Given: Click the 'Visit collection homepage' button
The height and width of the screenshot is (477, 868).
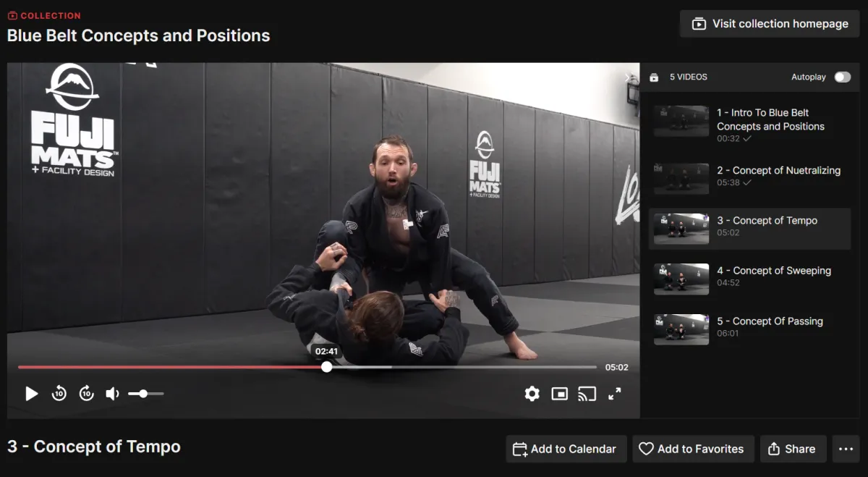Looking at the screenshot, I should pyautogui.click(x=769, y=23).
